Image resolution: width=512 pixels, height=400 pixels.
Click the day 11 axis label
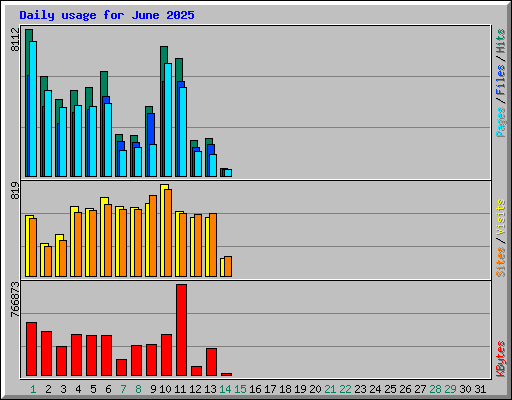(x=180, y=389)
